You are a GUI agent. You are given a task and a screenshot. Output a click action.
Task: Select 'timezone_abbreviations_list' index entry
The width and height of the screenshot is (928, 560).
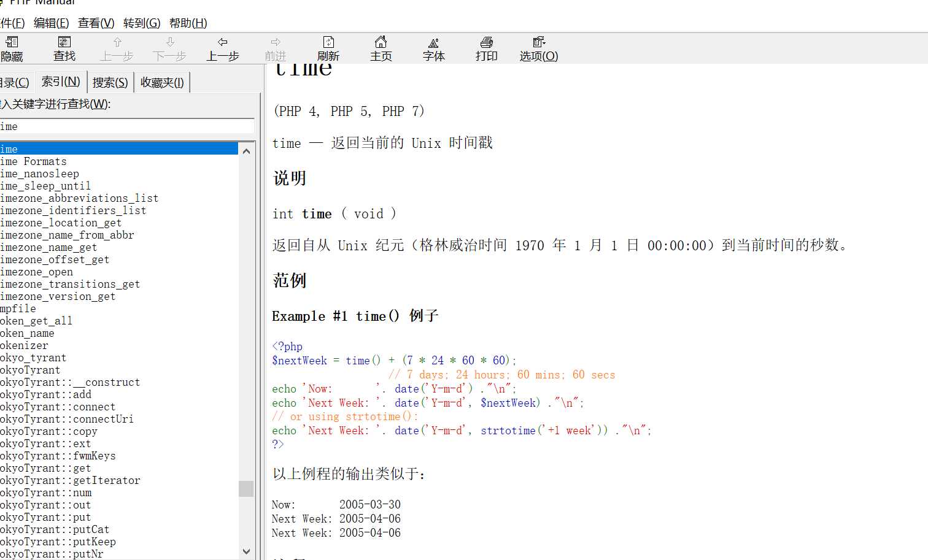pyautogui.click(x=79, y=198)
